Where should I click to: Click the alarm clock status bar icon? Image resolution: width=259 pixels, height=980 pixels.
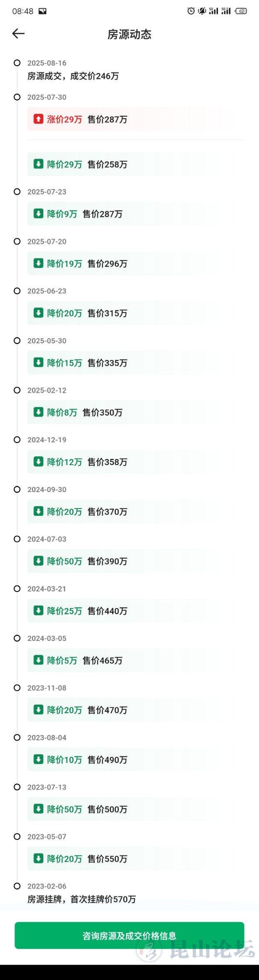191,11
